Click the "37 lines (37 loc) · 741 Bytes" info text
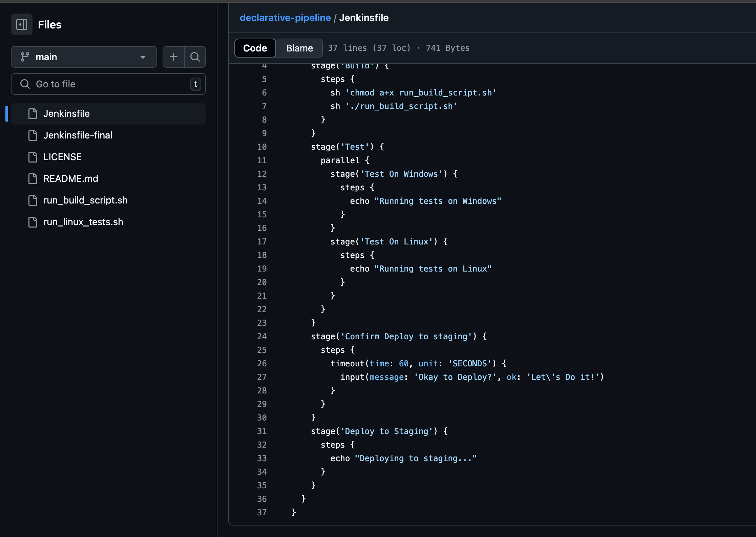This screenshot has height=537, width=756. (x=399, y=48)
